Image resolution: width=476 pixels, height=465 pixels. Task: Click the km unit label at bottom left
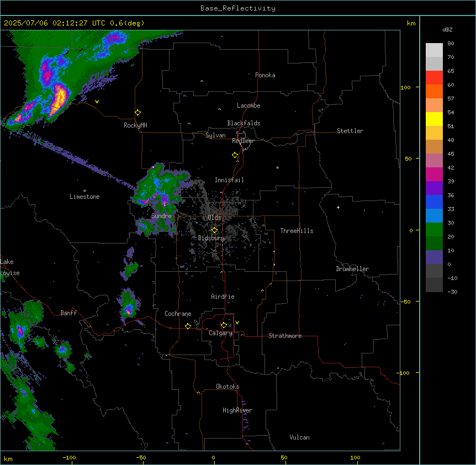[x=8, y=458]
